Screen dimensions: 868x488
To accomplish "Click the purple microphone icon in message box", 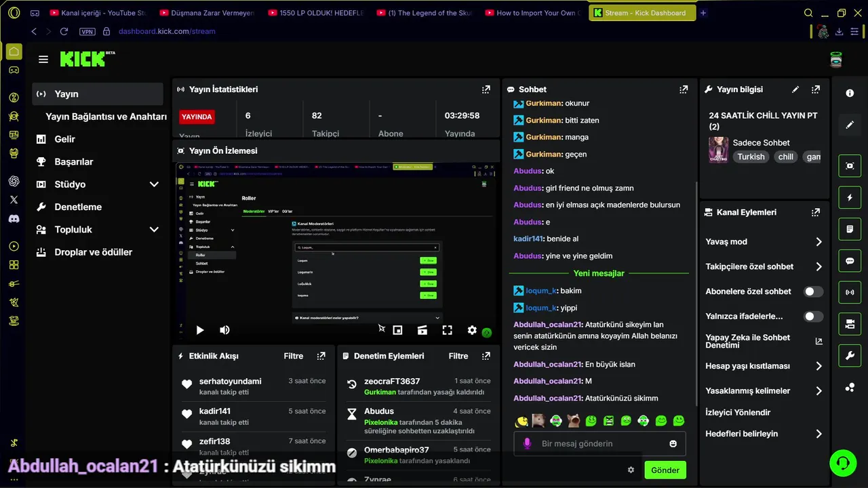I will (x=527, y=443).
